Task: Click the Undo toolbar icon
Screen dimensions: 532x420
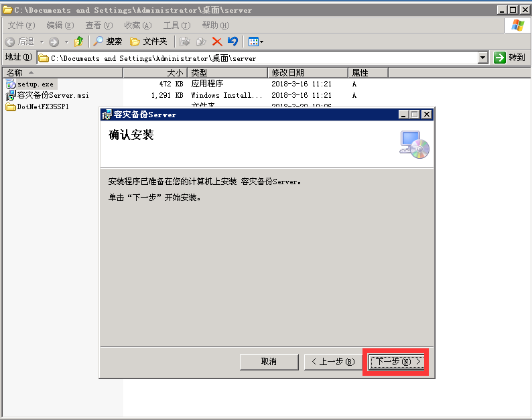Action: [232, 42]
